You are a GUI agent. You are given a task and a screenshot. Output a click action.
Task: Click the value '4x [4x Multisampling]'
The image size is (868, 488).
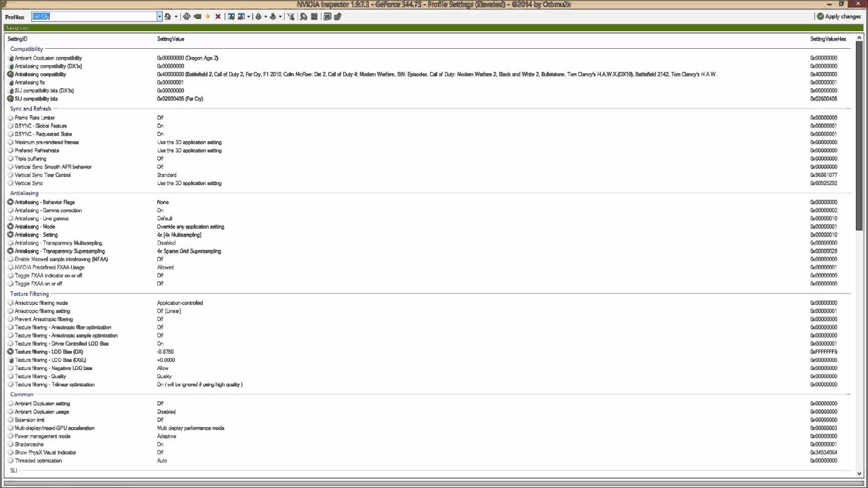pos(179,235)
